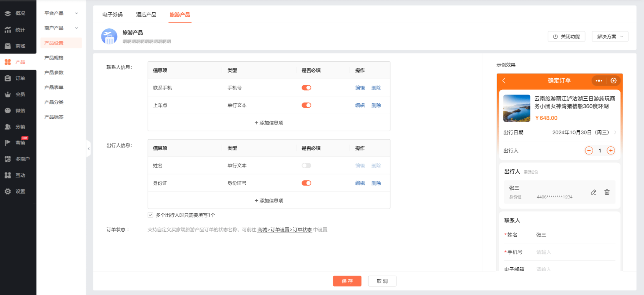Click 删除 for 上车点 row
644x295 pixels.
point(376,105)
